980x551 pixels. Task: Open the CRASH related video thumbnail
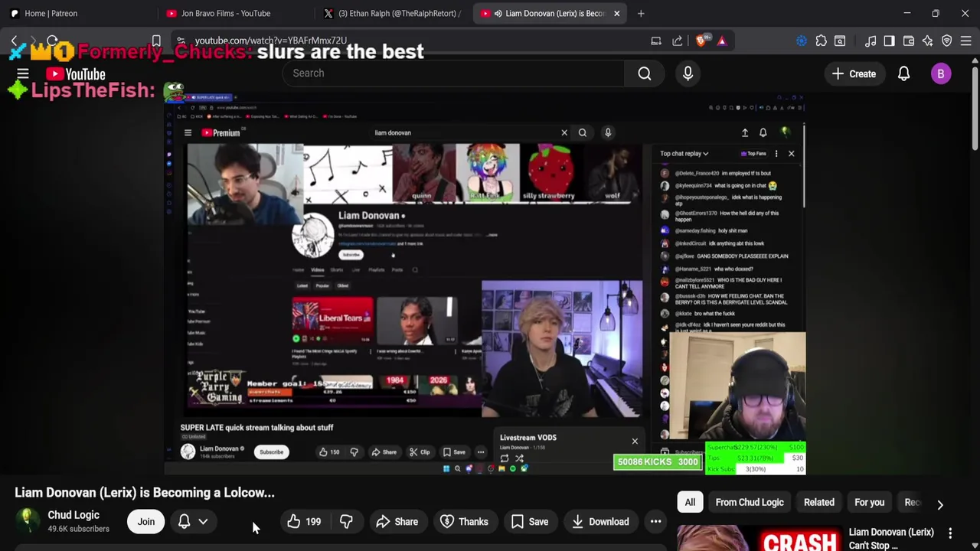tap(758, 539)
